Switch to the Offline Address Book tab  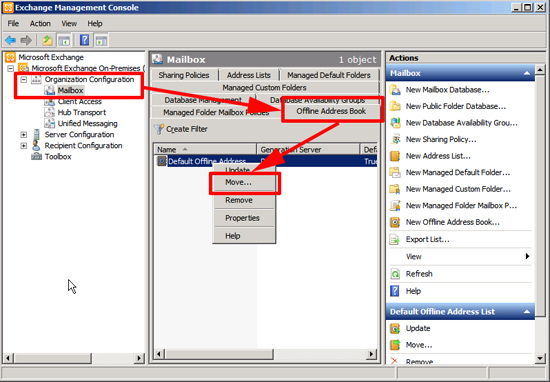tap(331, 111)
